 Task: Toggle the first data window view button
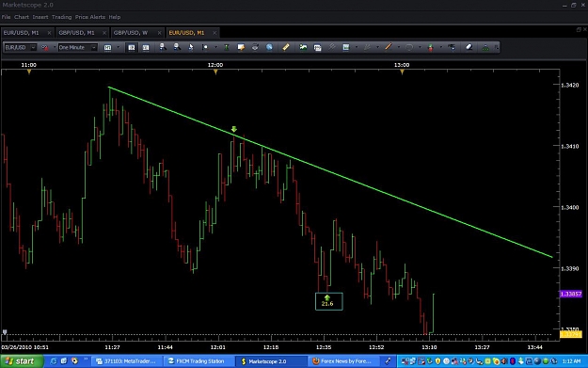132,48
